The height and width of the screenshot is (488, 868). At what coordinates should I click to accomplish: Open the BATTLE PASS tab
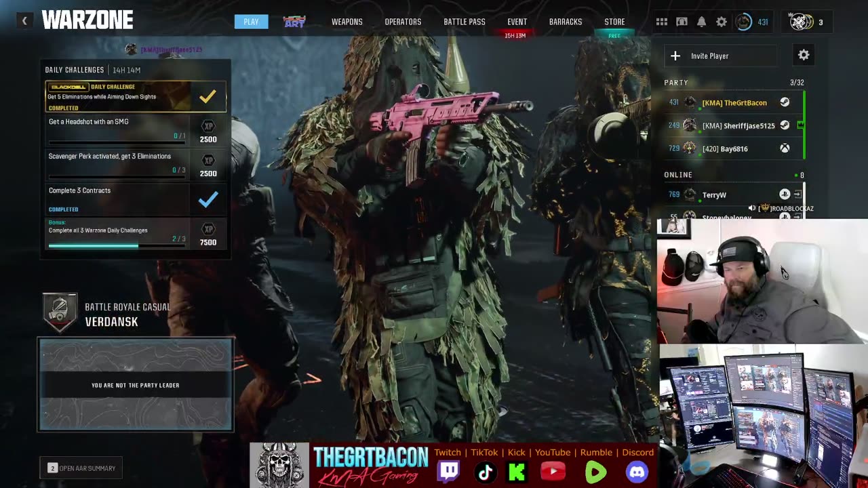(465, 22)
